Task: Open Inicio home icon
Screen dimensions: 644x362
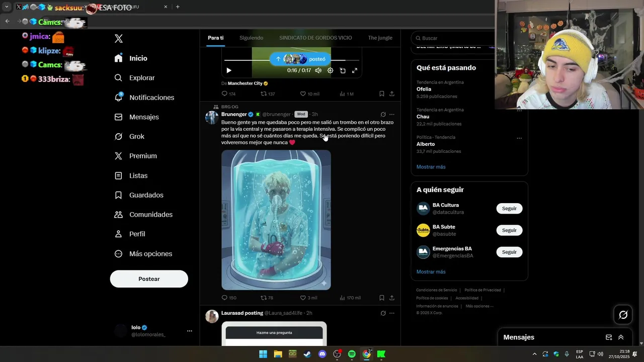Action: coord(118,58)
